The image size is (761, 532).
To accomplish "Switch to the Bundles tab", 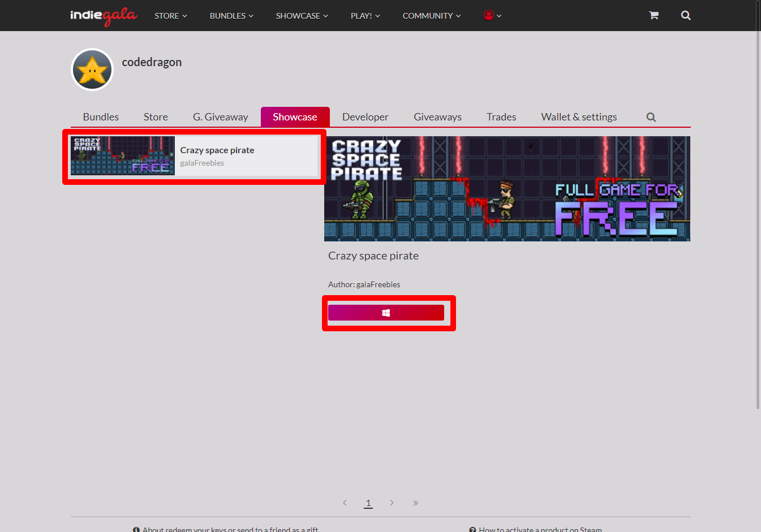I will click(x=101, y=117).
